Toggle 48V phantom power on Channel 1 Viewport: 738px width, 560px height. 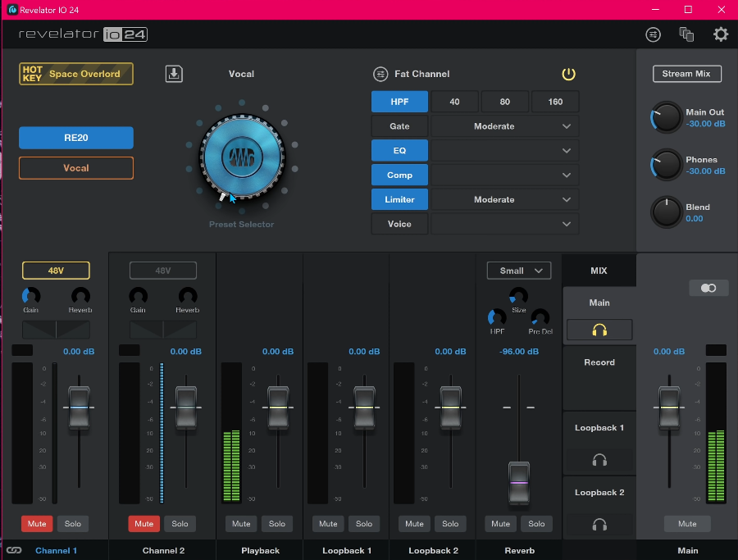(x=56, y=271)
